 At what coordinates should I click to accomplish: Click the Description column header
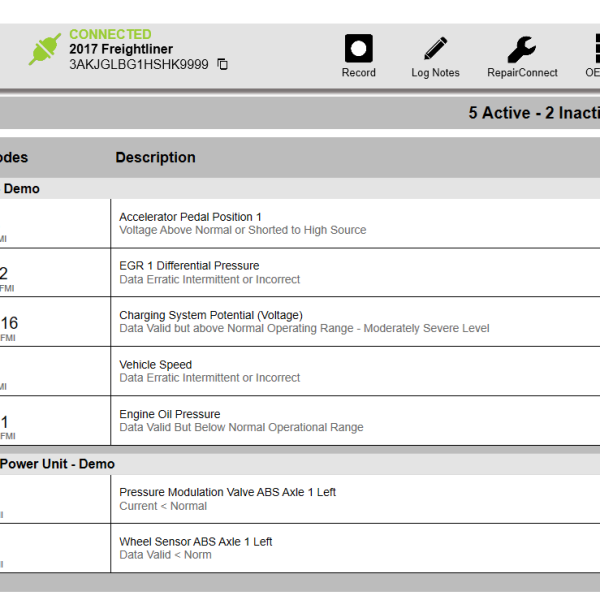tap(155, 157)
